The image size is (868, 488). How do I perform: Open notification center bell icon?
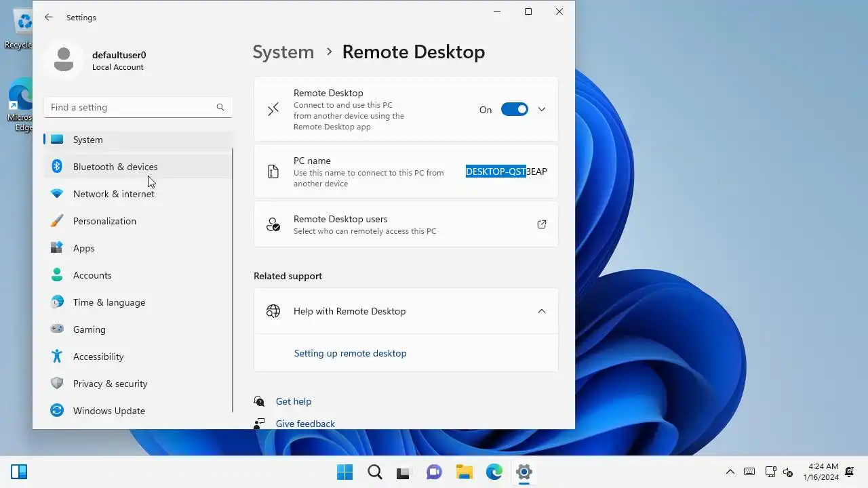tap(850, 472)
